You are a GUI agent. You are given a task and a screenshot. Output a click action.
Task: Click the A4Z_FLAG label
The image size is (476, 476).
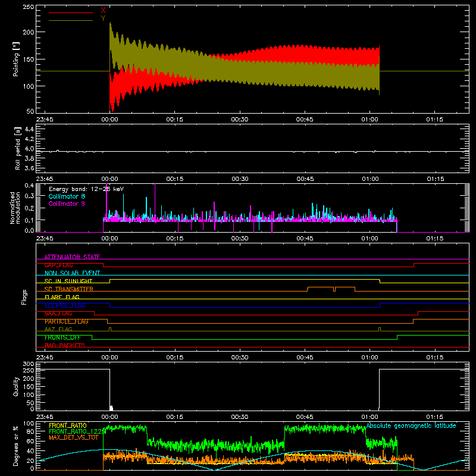(x=58, y=329)
